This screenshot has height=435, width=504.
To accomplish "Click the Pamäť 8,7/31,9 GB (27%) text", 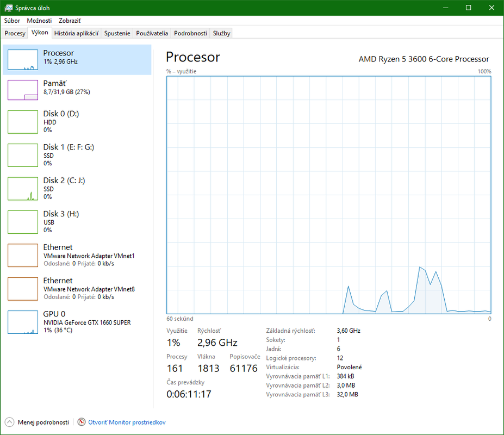I will (66, 92).
